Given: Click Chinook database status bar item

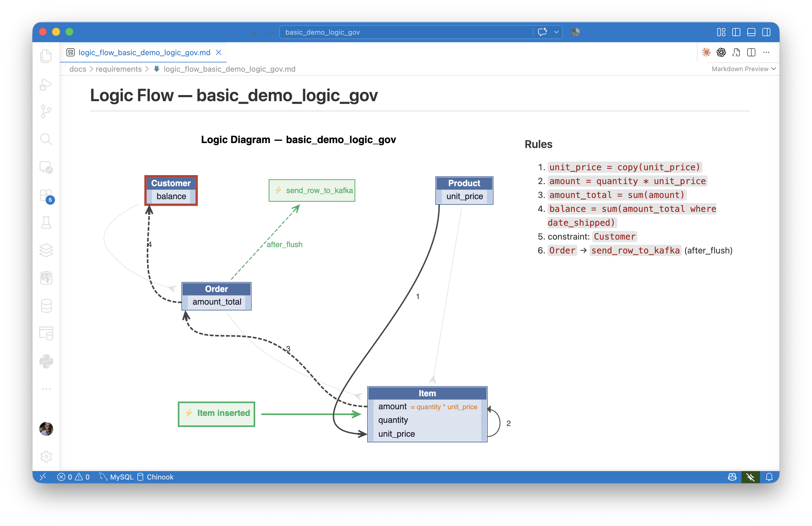Looking at the screenshot, I should (x=155, y=477).
